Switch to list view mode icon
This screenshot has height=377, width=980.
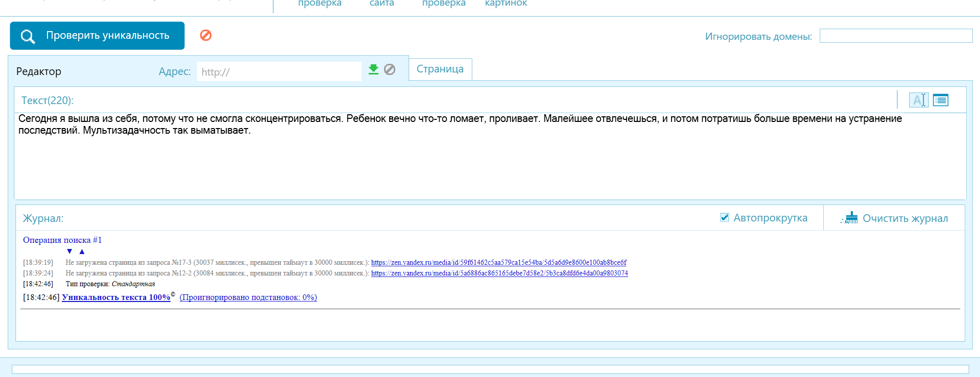[940, 100]
